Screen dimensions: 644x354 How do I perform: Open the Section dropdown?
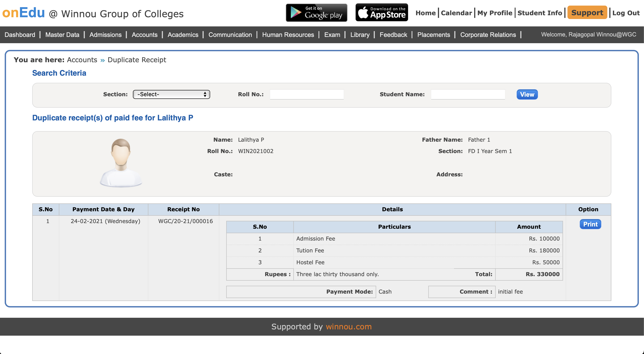171,94
